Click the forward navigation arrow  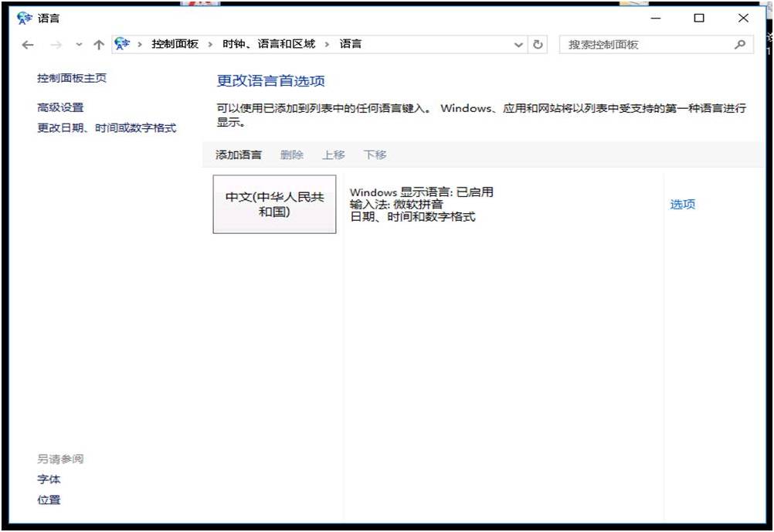tap(56, 45)
